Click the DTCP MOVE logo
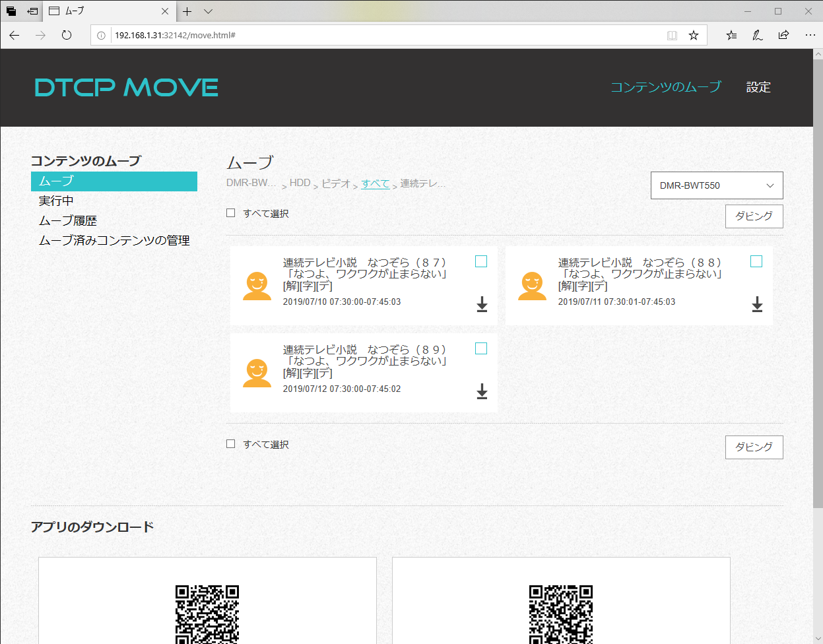The height and width of the screenshot is (644, 823). point(125,87)
